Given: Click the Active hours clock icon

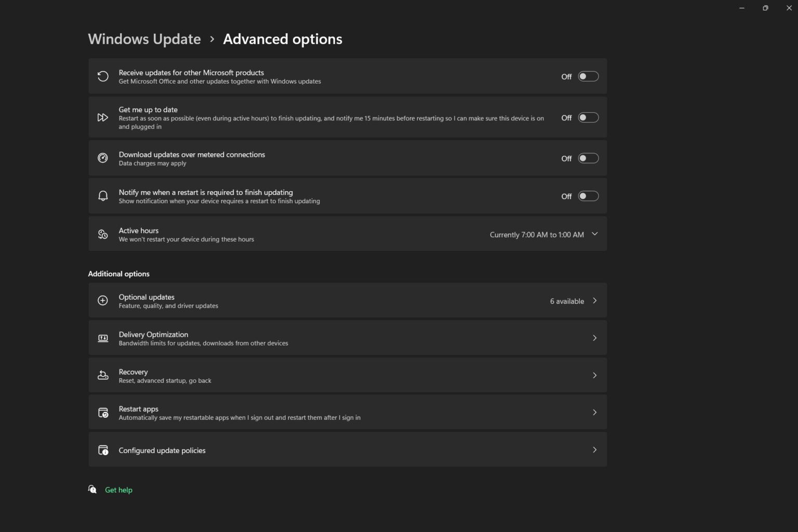Looking at the screenshot, I should coord(103,234).
